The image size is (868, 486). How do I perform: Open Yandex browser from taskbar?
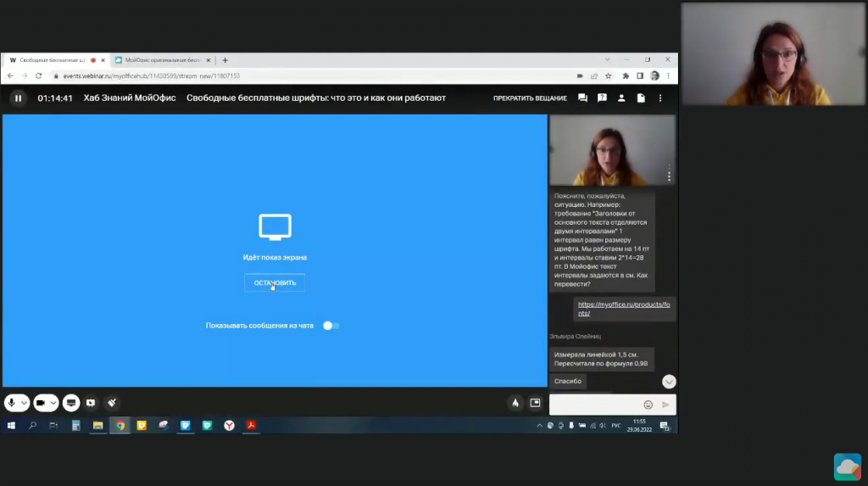[229, 426]
